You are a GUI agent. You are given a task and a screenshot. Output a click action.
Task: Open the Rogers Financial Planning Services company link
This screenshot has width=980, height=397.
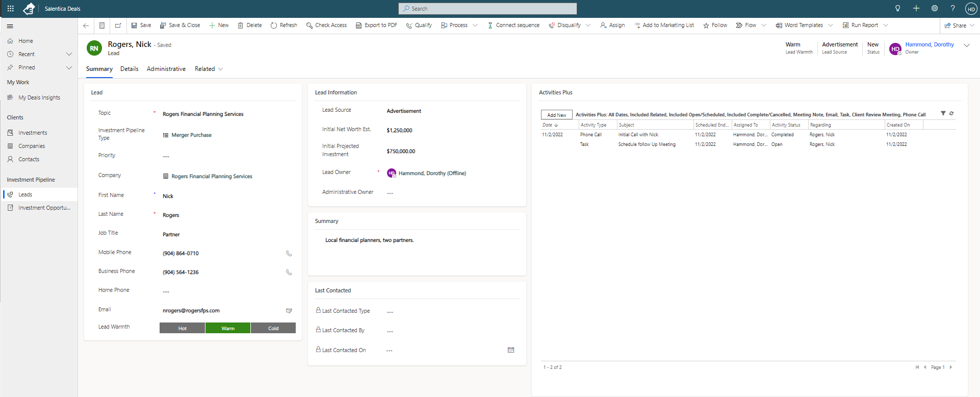pos(212,177)
